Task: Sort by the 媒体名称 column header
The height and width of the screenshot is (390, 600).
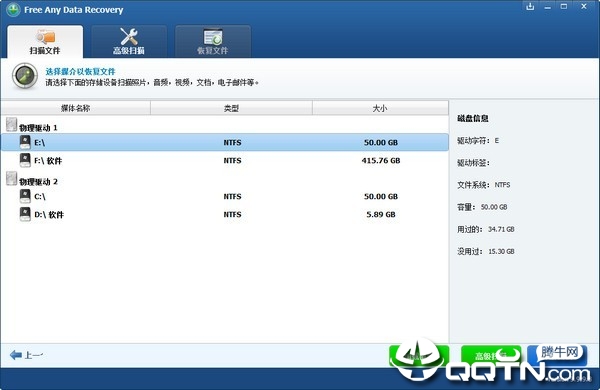Action: tap(76, 108)
